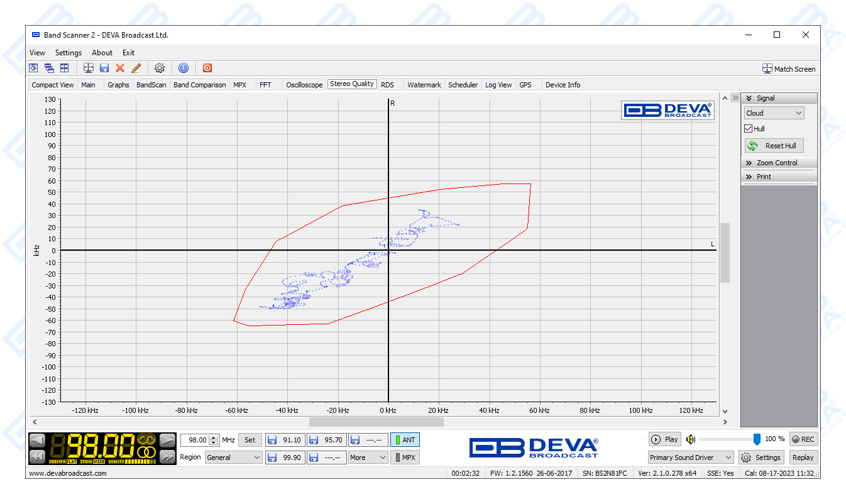Image resolution: width=846 pixels, height=504 pixels.
Task: Toggle the MPX input button
Action: 405,457
